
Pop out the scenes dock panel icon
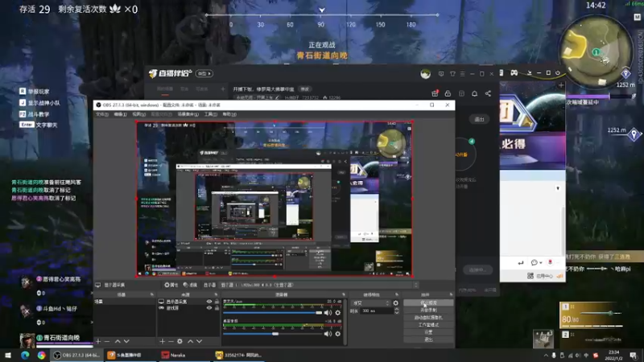152,294
